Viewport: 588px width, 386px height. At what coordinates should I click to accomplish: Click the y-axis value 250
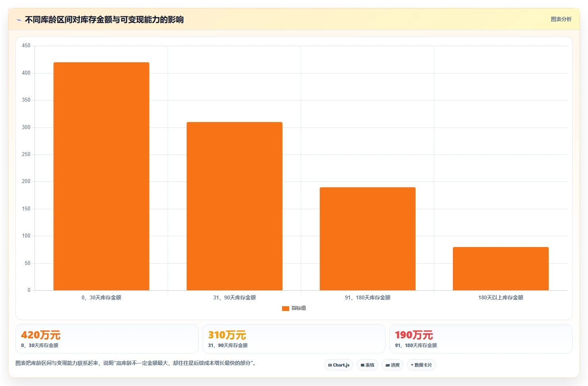[x=26, y=154]
